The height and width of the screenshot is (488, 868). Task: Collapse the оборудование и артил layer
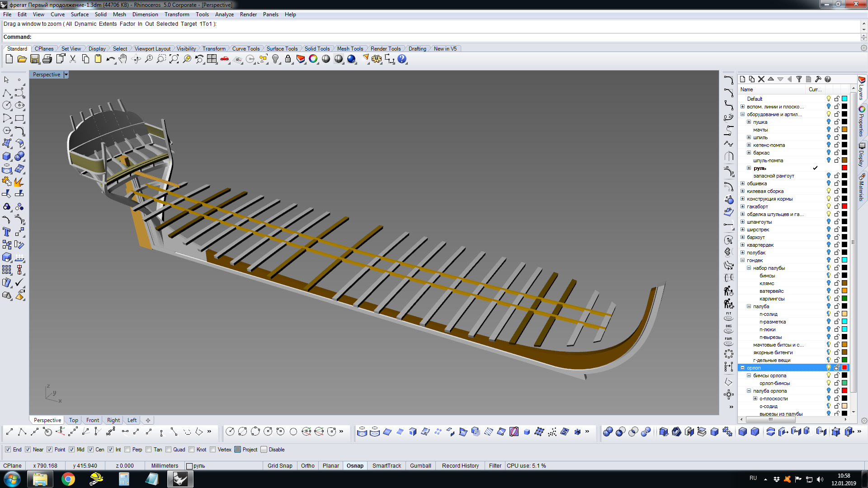742,114
